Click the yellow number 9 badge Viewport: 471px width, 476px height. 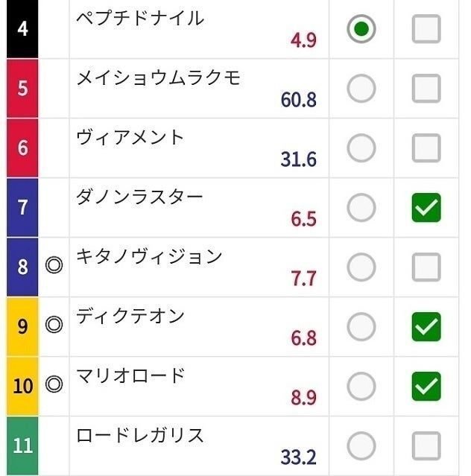(x=22, y=326)
